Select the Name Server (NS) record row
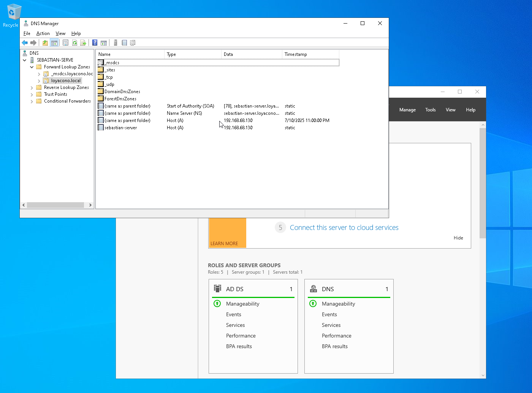 click(x=218, y=113)
